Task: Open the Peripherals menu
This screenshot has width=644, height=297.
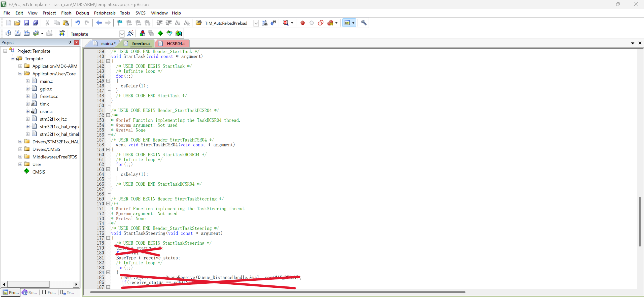Action: point(105,13)
